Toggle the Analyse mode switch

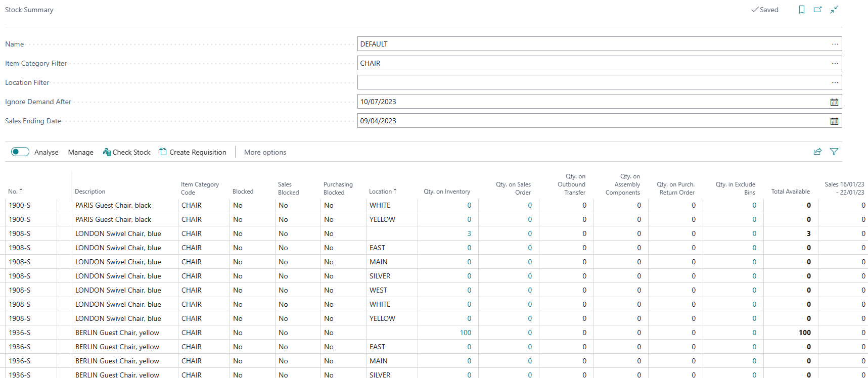coord(20,152)
